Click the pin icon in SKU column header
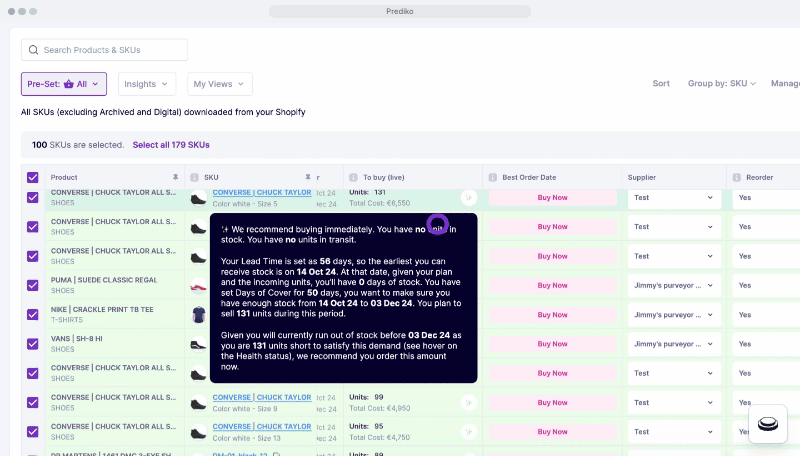 [308, 177]
